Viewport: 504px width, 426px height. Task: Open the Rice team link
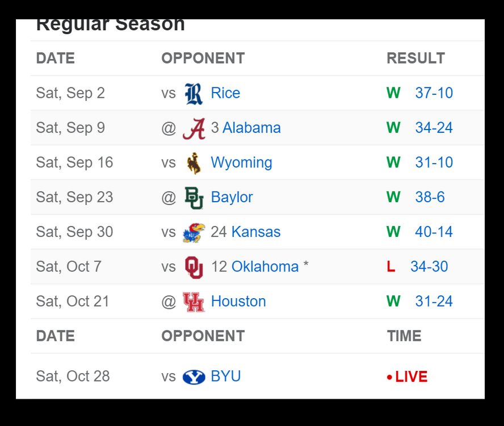coord(225,93)
